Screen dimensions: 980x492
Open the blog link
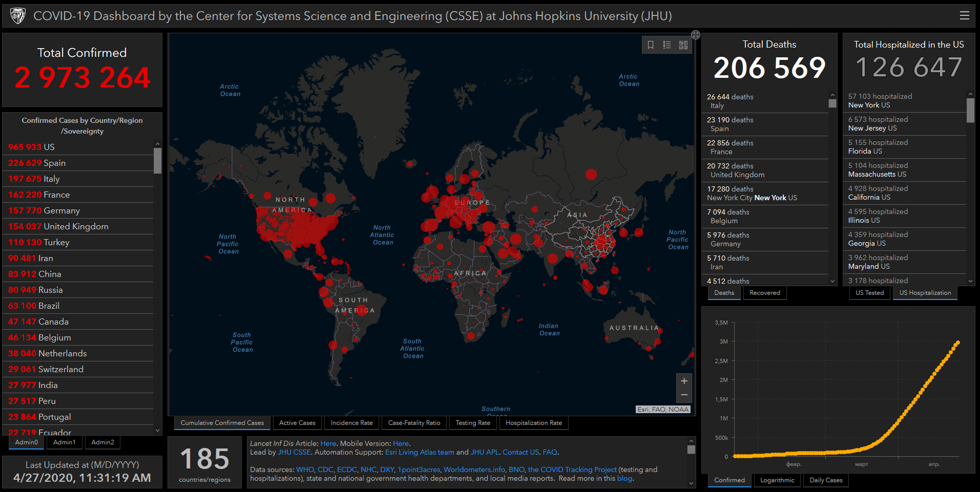(624, 479)
